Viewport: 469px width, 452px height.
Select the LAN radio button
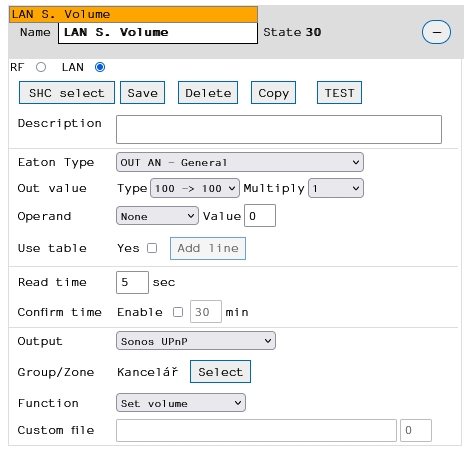[x=100, y=67]
